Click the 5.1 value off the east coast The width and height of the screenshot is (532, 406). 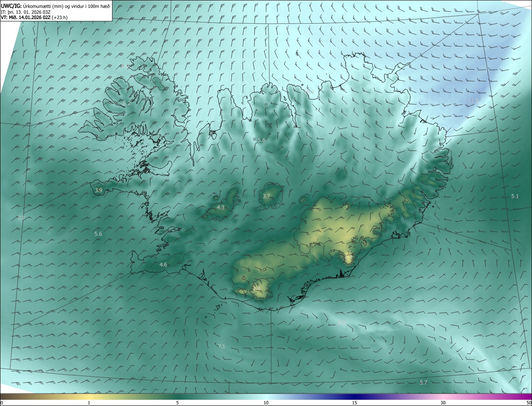pyautogui.click(x=515, y=196)
